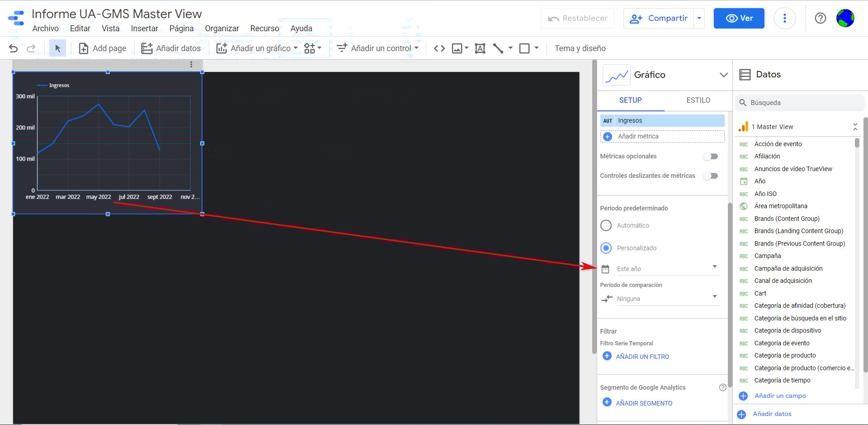Image resolution: width=868 pixels, height=425 pixels.
Task: Click the Ingresos metric chip
Action: 662,120
